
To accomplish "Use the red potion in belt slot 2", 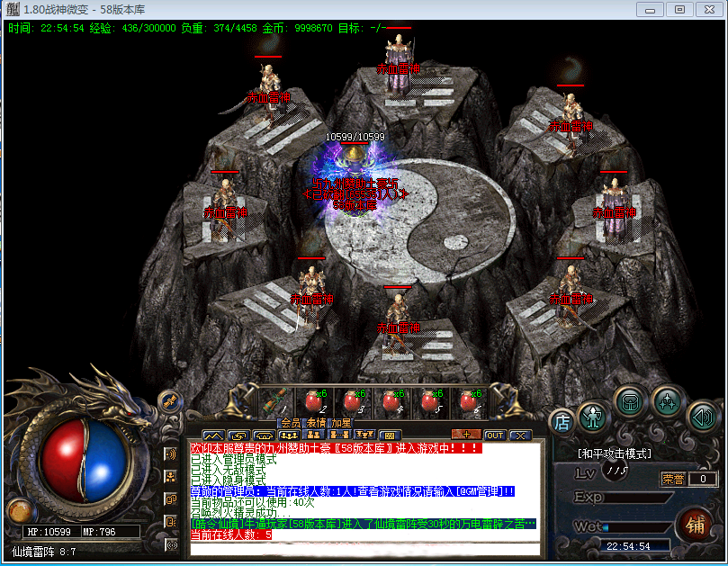I will click(x=316, y=402).
